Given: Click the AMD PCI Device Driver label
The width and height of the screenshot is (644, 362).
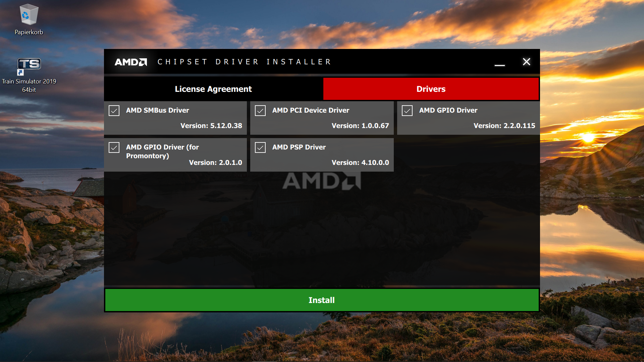Looking at the screenshot, I should [311, 110].
